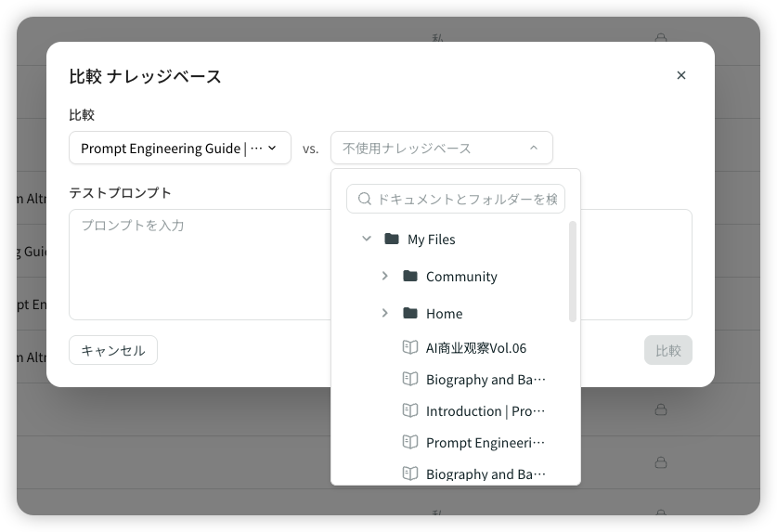
Task: Click the lock icon below the dialog
Action: coord(661,409)
